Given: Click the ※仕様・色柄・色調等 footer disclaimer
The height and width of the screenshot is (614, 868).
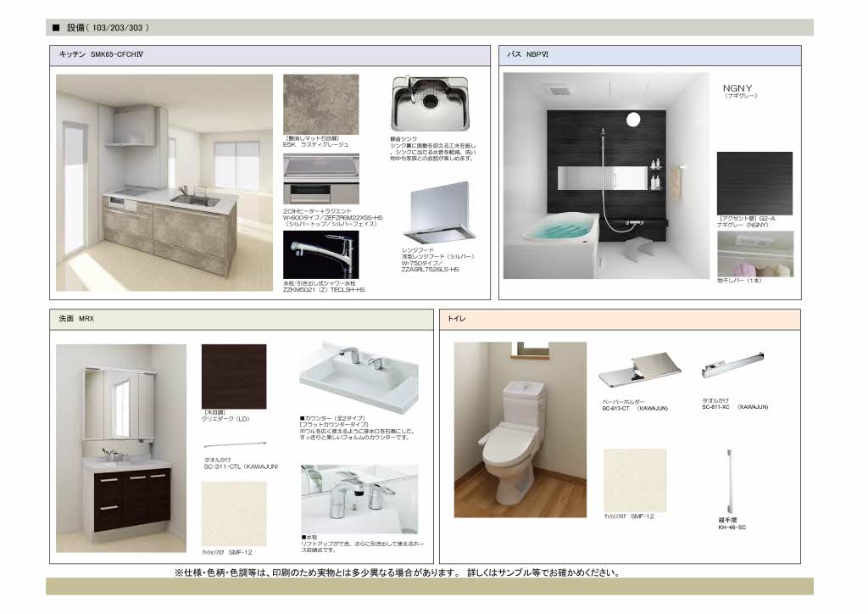Looking at the screenshot, I should tap(397, 572).
